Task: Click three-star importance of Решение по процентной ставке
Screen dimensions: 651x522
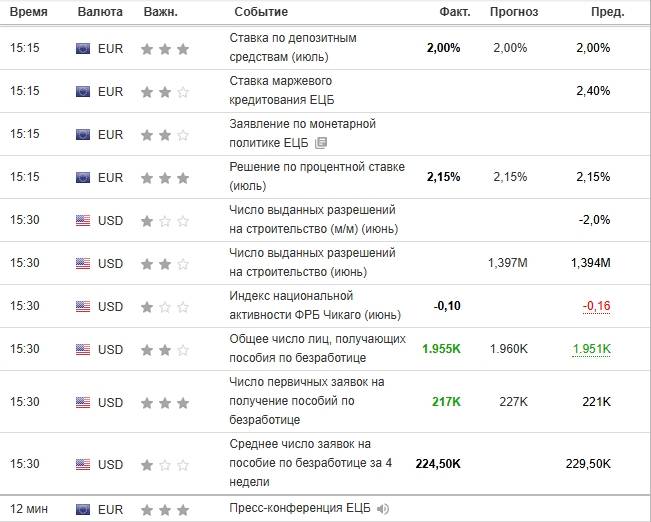Action: pos(165,178)
